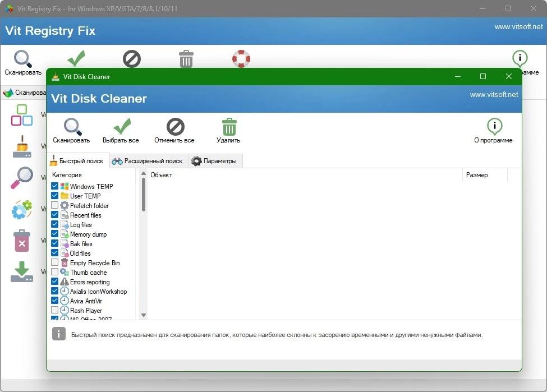Enable the Prefetch folder checkbox

point(55,205)
